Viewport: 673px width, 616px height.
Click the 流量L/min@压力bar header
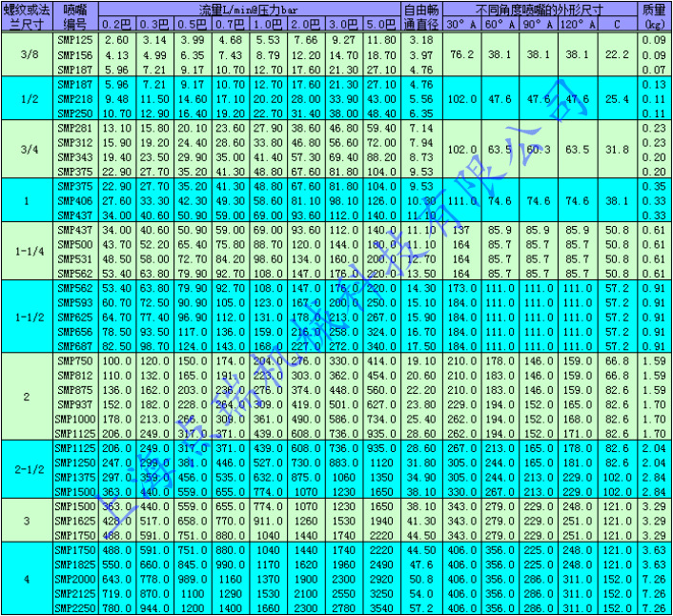click(x=250, y=9)
